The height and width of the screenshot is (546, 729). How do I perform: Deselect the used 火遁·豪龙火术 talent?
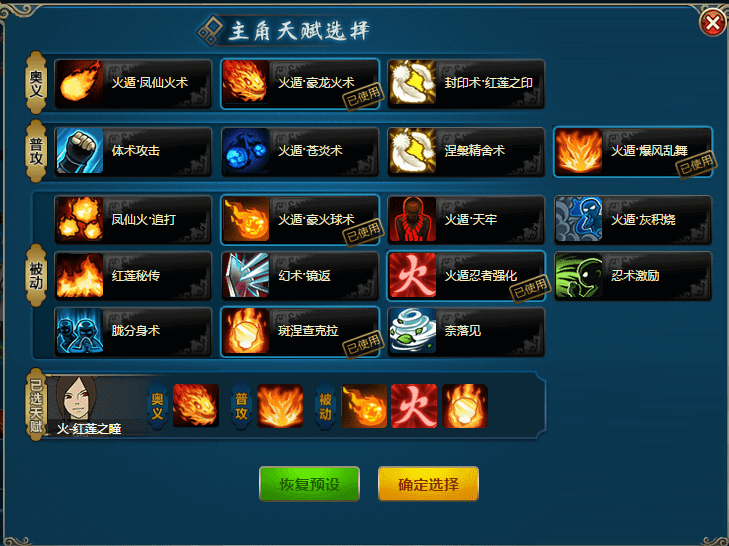click(x=299, y=84)
